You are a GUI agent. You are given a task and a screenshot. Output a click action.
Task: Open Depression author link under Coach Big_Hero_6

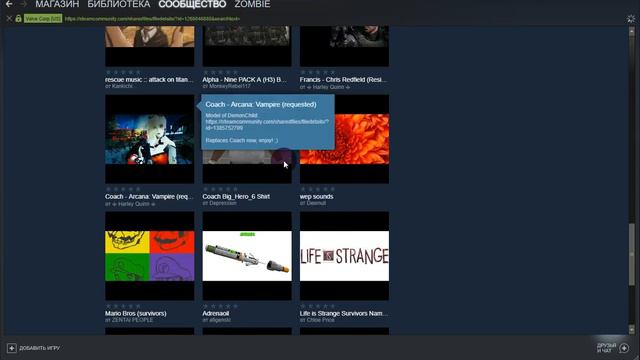[222, 203]
